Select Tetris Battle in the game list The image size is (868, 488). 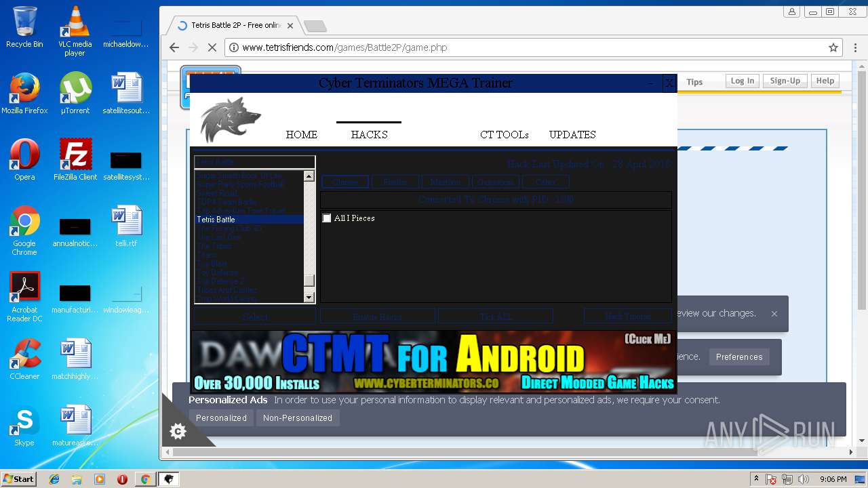(x=249, y=220)
